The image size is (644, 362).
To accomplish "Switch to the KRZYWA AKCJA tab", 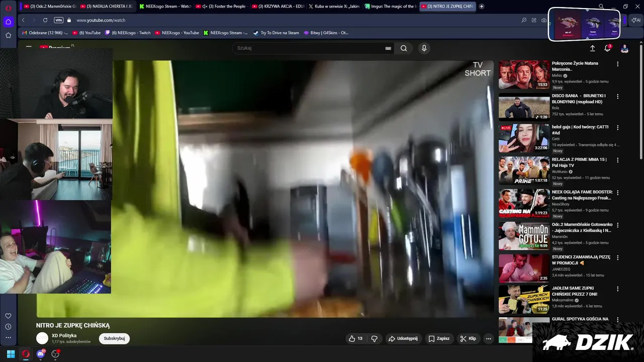I will click(278, 7).
